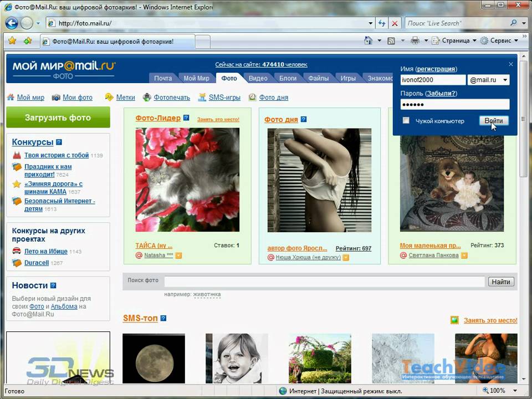Switch to the Блоги header tab
Screen dimensions: 532x399
(x=288, y=78)
